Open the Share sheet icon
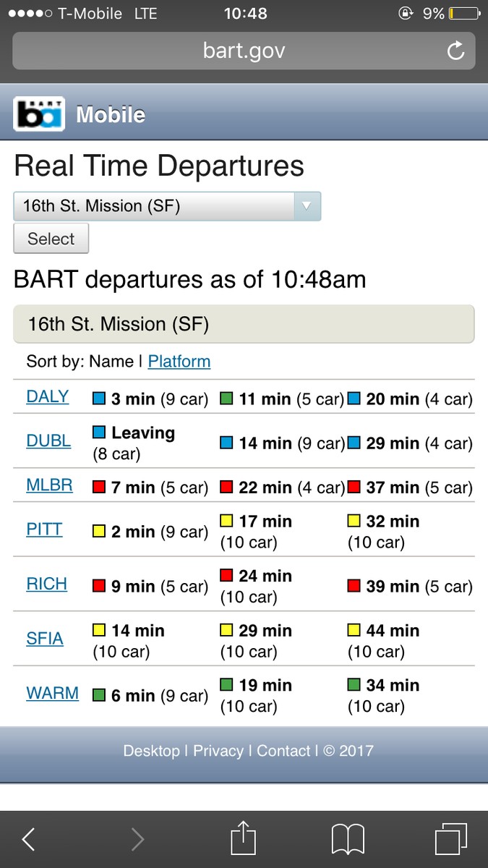Viewport: 488px width, 868px height. (x=244, y=838)
